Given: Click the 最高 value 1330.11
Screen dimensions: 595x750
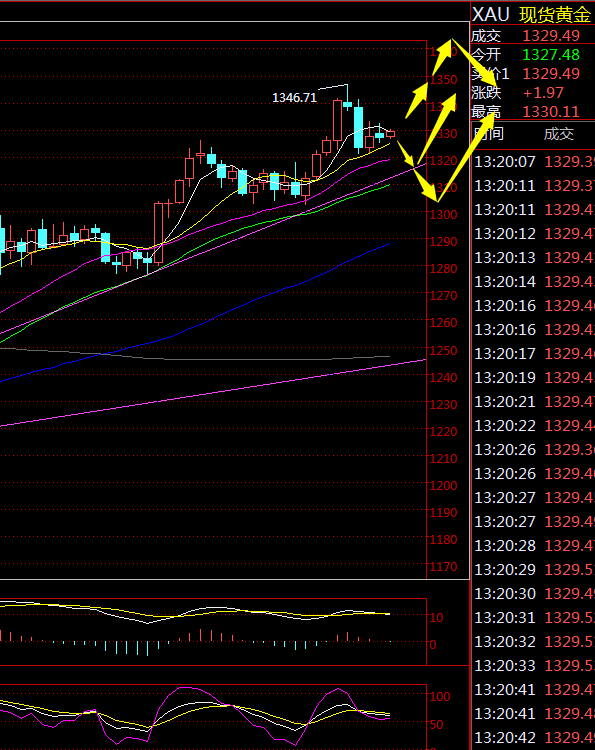Looking at the screenshot, I should pyautogui.click(x=551, y=112).
